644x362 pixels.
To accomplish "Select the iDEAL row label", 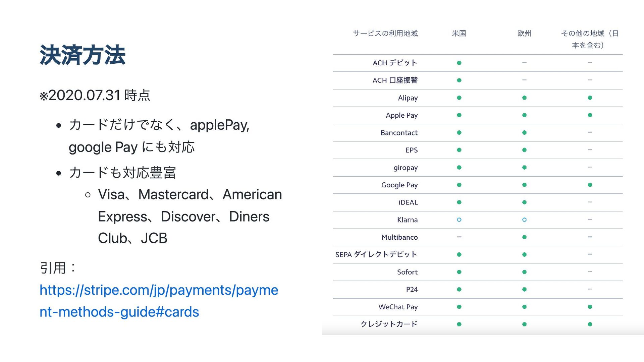I will pos(408,202).
